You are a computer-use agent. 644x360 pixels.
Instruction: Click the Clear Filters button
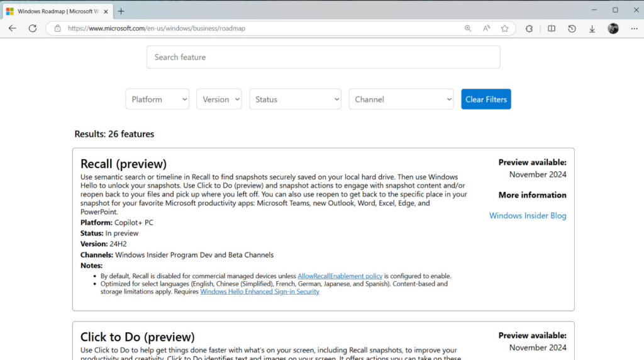tap(486, 99)
